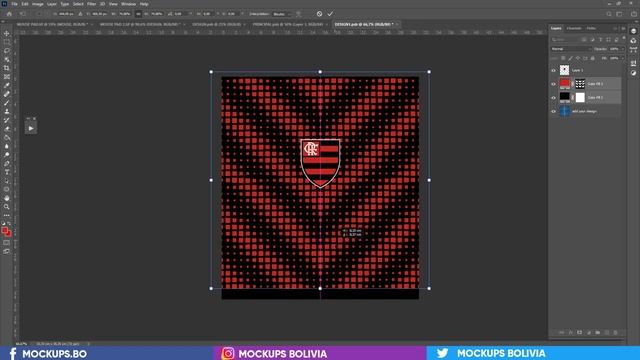
Task: Select the History Brush tool
Action: pyautogui.click(x=7, y=120)
